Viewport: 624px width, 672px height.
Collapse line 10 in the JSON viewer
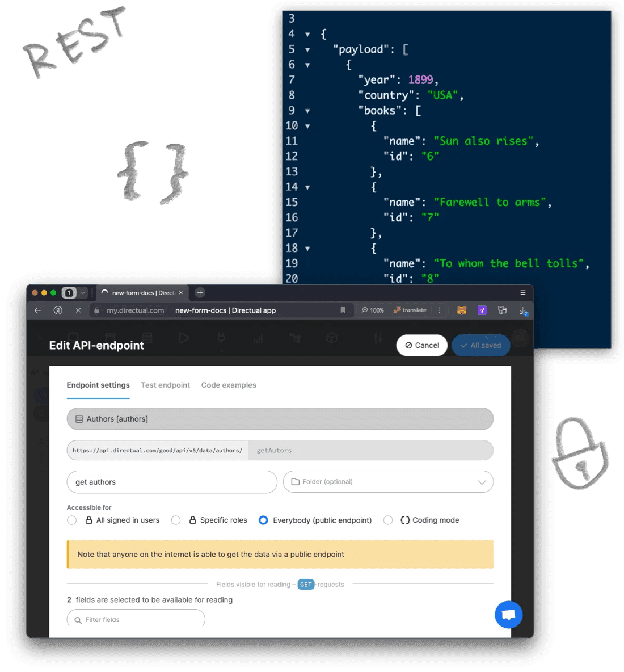[307, 125]
